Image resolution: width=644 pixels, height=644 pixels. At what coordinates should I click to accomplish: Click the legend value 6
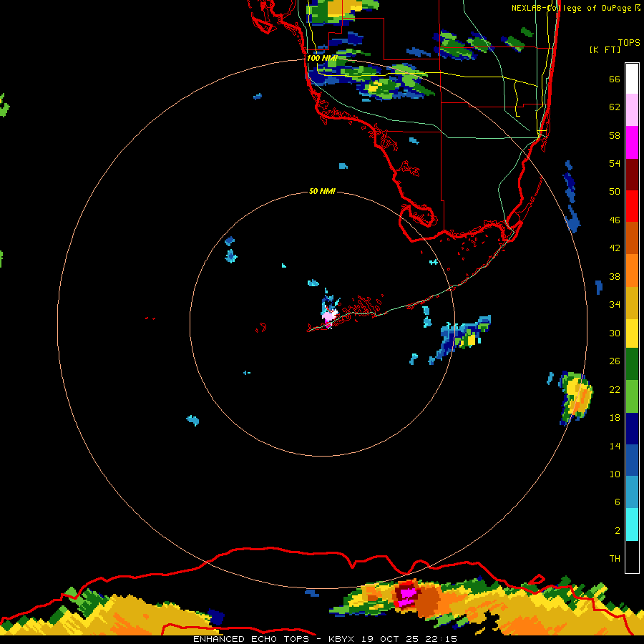point(618,502)
